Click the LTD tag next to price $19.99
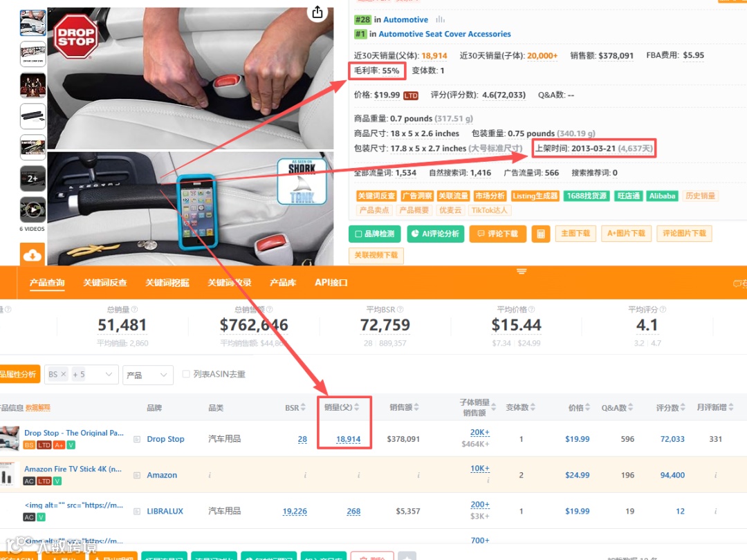The width and height of the screenshot is (747, 560). click(x=411, y=95)
